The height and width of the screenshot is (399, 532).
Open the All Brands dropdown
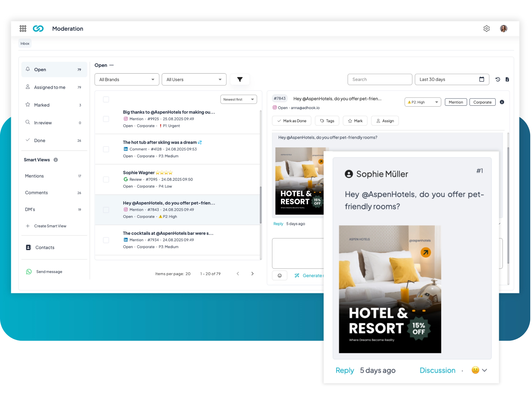point(127,80)
